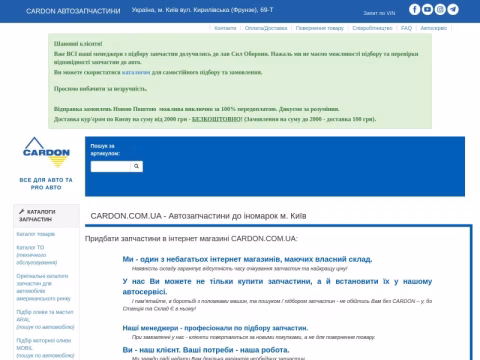
Task: Click CARDON АВТОЗАПЧАСТИНИ header title
Action: 73,11
